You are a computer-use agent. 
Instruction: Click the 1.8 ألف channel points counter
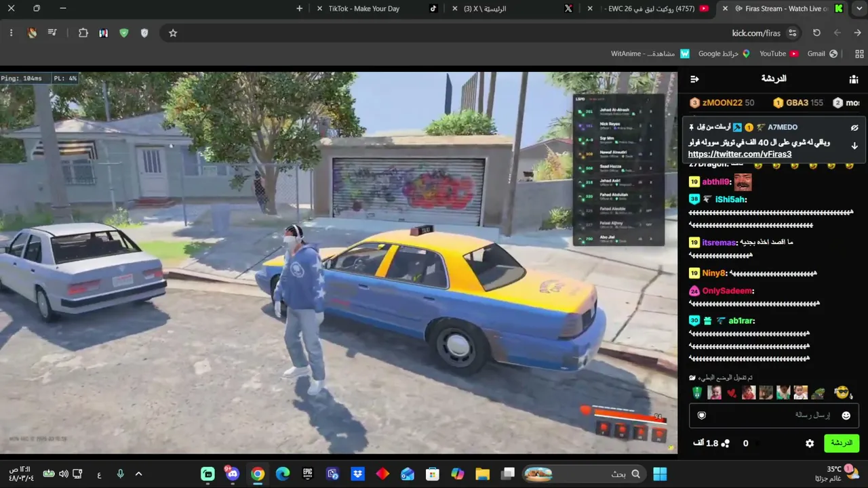711,443
